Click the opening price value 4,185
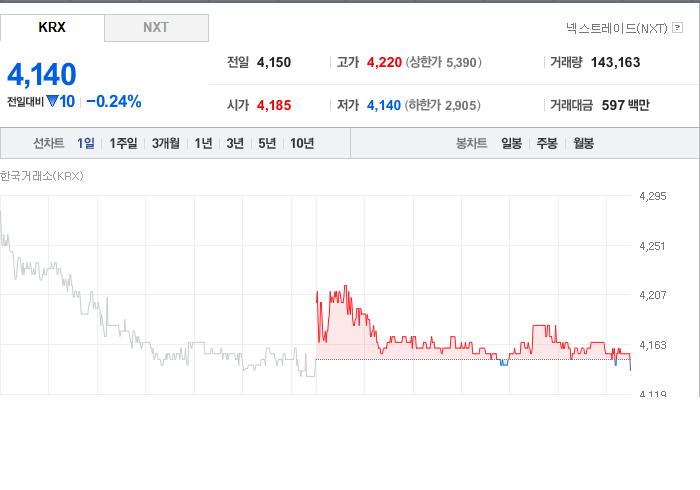The width and height of the screenshot is (700, 490). (274, 105)
